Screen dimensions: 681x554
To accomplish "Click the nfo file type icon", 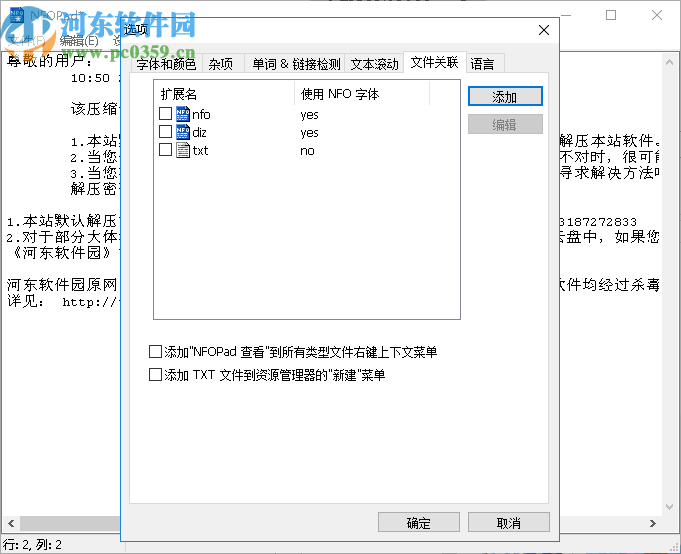I will 183,114.
